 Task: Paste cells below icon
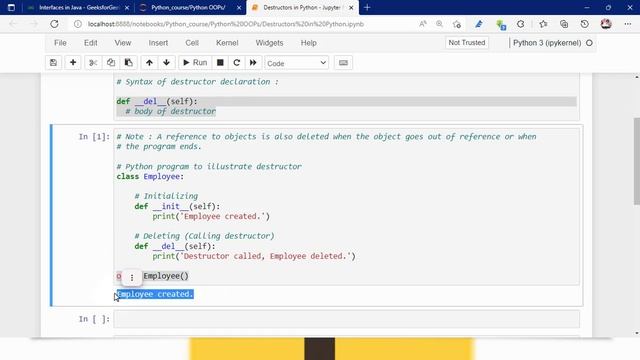pyautogui.click(x=129, y=63)
